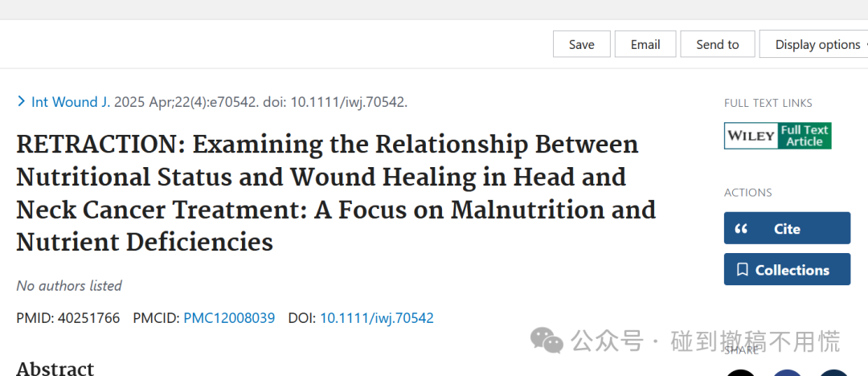Open the PMC12008039 link

tap(229, 318)
